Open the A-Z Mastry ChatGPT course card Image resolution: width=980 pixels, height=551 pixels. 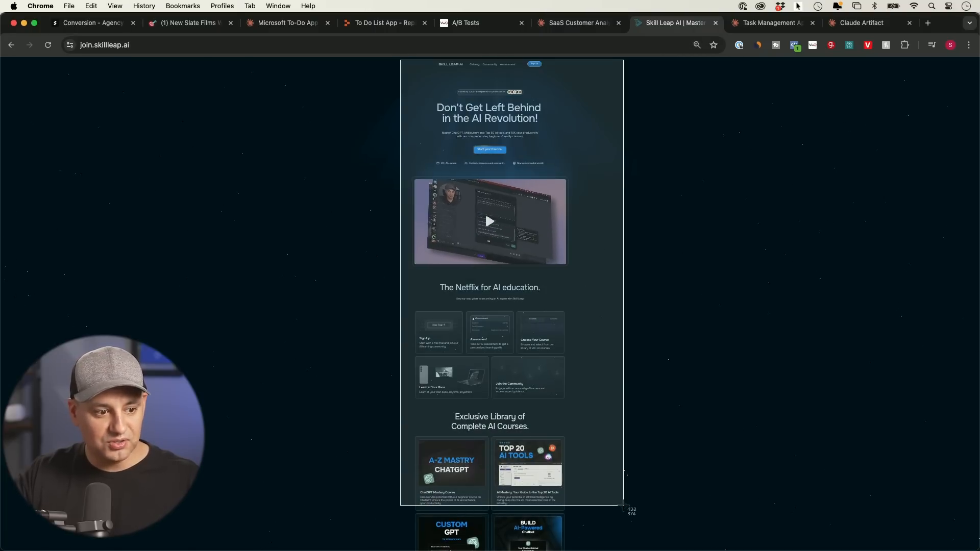tap(452, 473)
